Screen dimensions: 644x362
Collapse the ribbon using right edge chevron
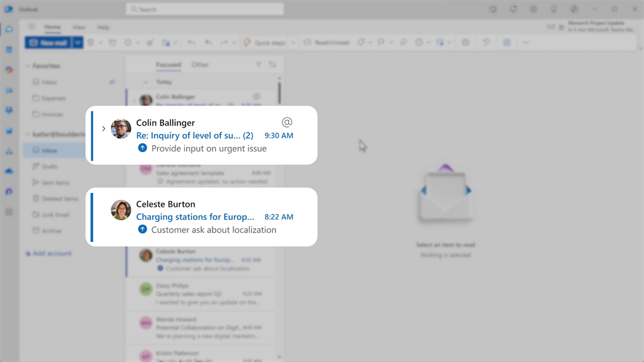pyautogui.click(x=640, y=48)
